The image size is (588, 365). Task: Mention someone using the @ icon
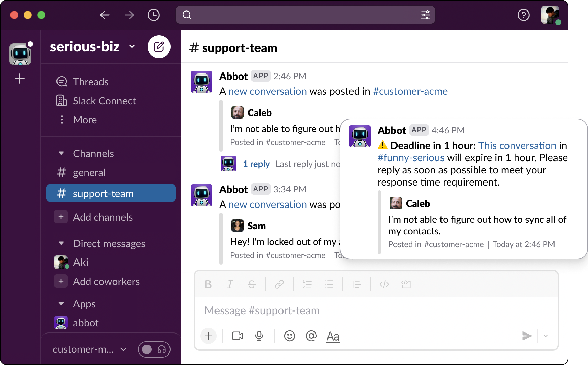click(311, 336)
